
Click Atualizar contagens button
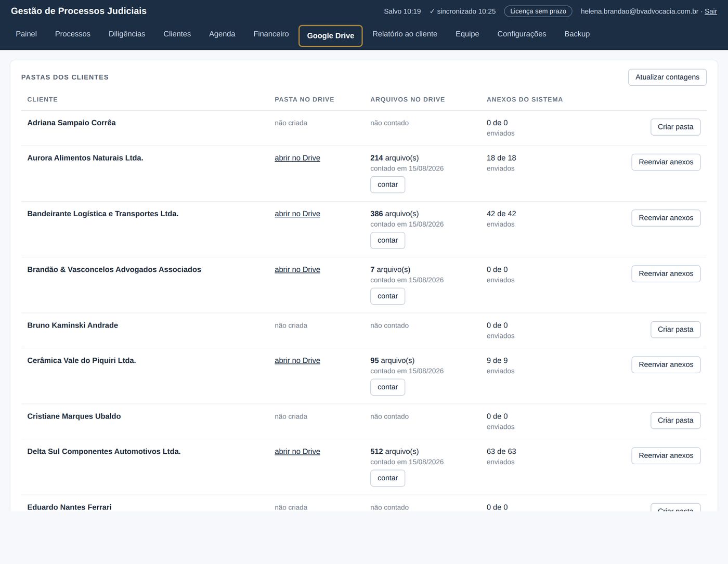pyautogui.click(x=667, y=77)
